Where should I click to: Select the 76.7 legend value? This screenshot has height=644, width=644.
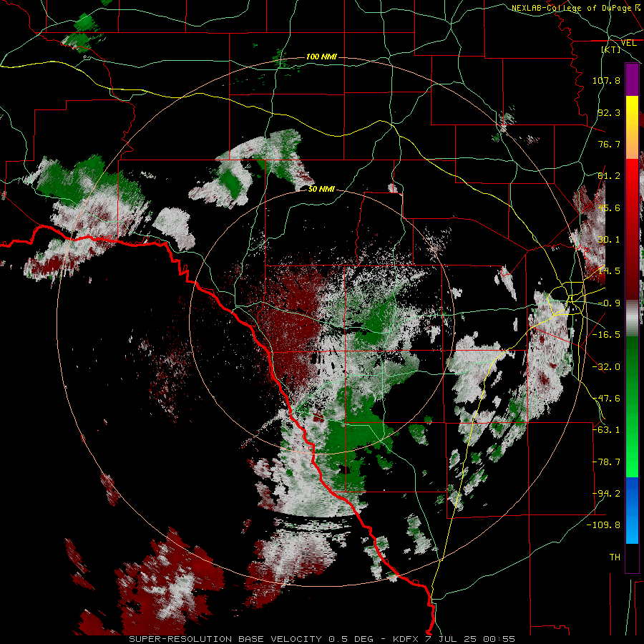click(609, 144)
